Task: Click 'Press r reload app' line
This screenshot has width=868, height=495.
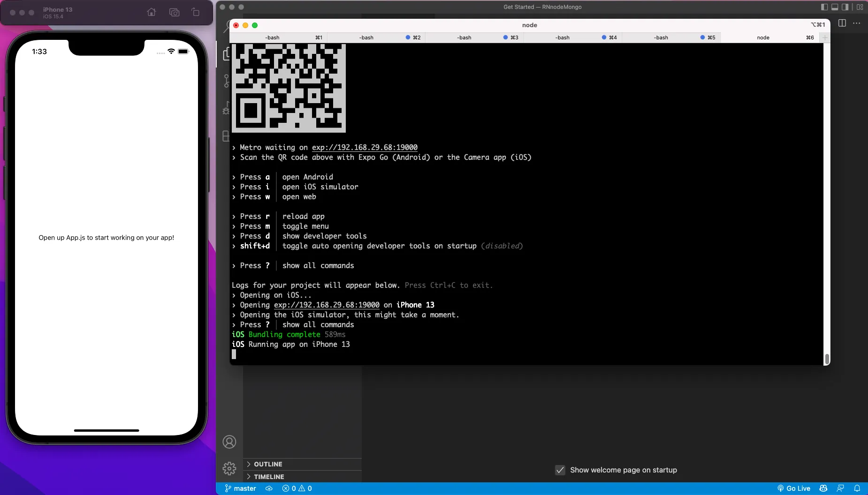Action: (x=278, y=216)
